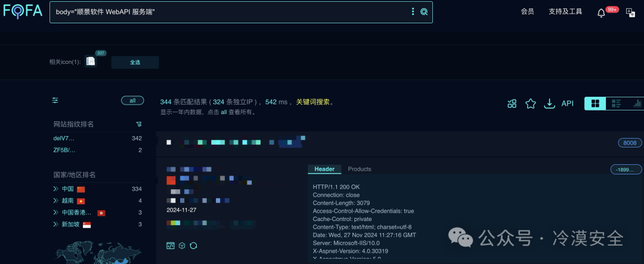Open the 会员 menu
The image size is (644, 264).
(x=527, y=11)
